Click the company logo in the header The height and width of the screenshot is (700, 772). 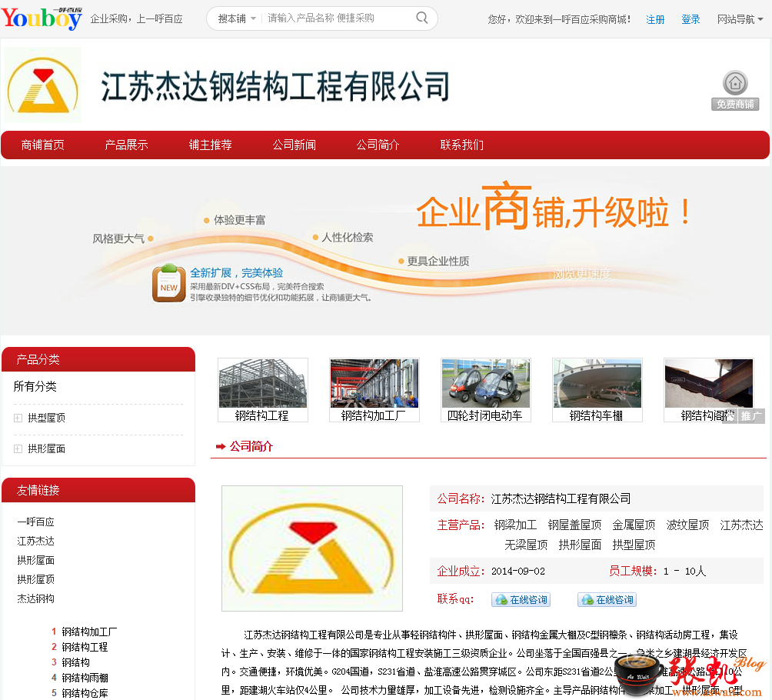43,85
